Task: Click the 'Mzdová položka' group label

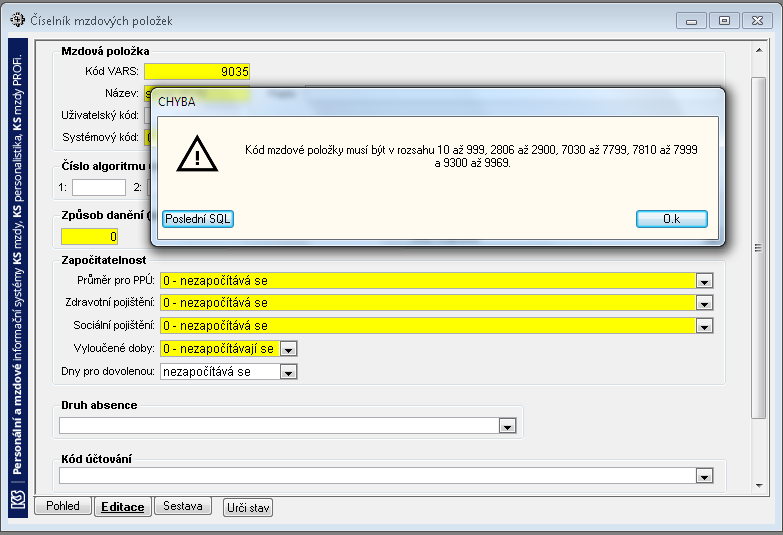Action: click(105, 51)
